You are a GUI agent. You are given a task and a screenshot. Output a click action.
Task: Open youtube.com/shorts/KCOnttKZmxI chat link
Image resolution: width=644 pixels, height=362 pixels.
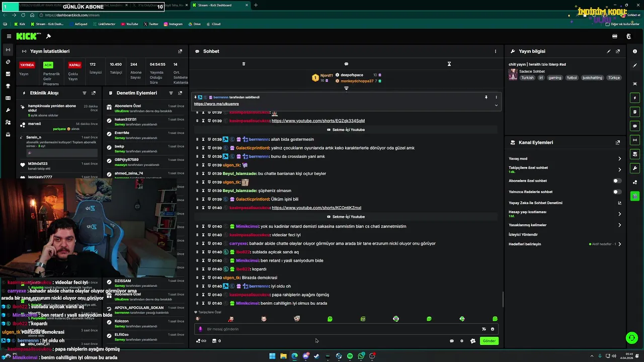[x=316, y=208]
